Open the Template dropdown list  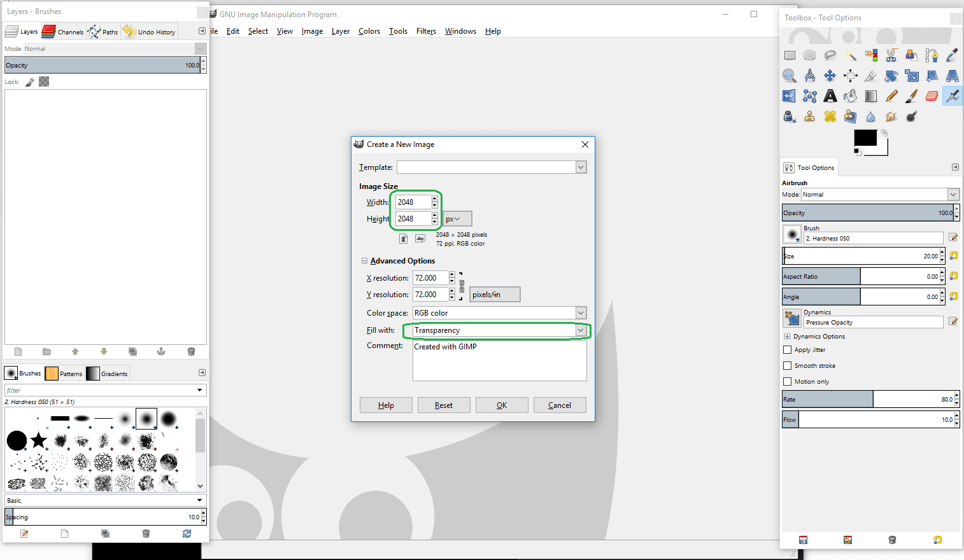click(x=580, y=167)
